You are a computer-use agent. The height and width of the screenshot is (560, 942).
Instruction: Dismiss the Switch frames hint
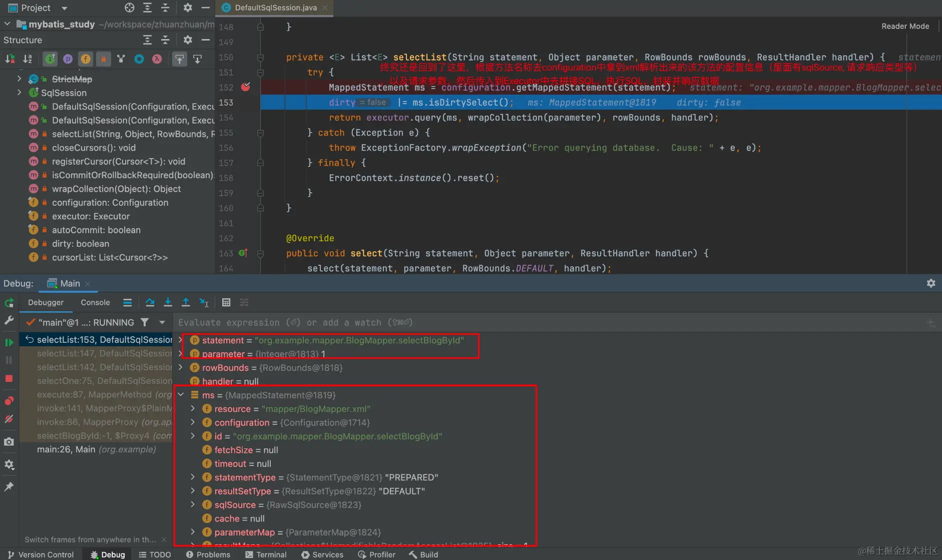[164, 539]
